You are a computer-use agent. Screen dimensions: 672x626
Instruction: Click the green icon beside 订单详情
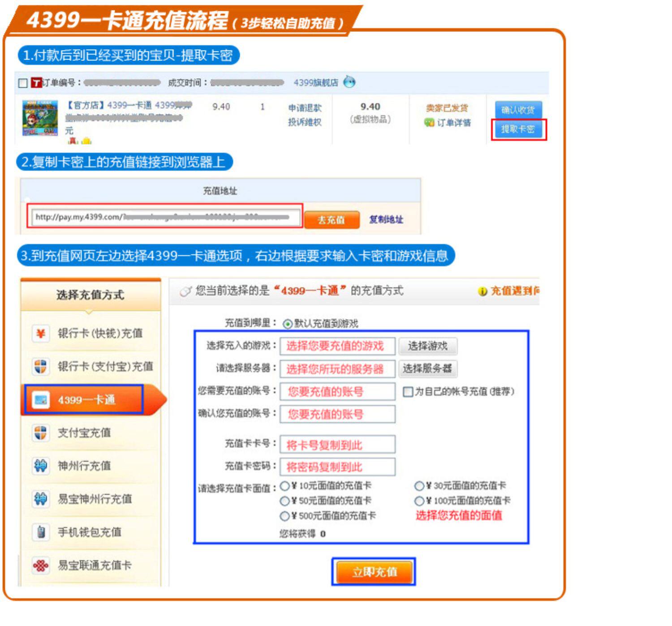pyautogui.click(x=429, y=122)
